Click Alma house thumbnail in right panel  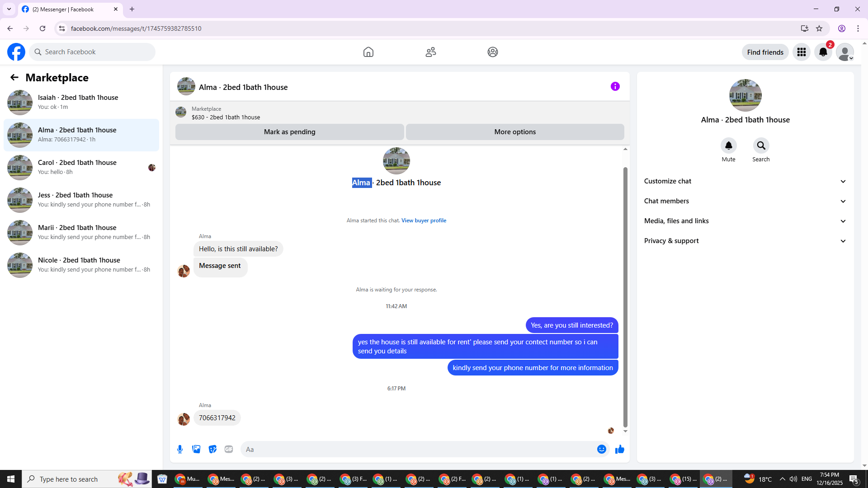point(745,95)
